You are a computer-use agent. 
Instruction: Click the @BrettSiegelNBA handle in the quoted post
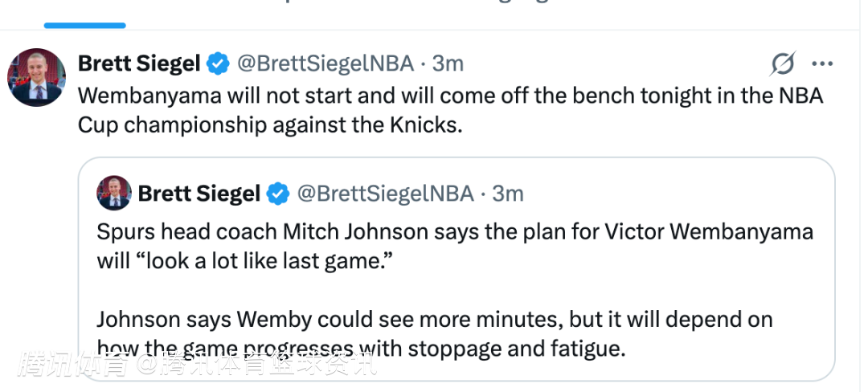[x=385, y=194]
